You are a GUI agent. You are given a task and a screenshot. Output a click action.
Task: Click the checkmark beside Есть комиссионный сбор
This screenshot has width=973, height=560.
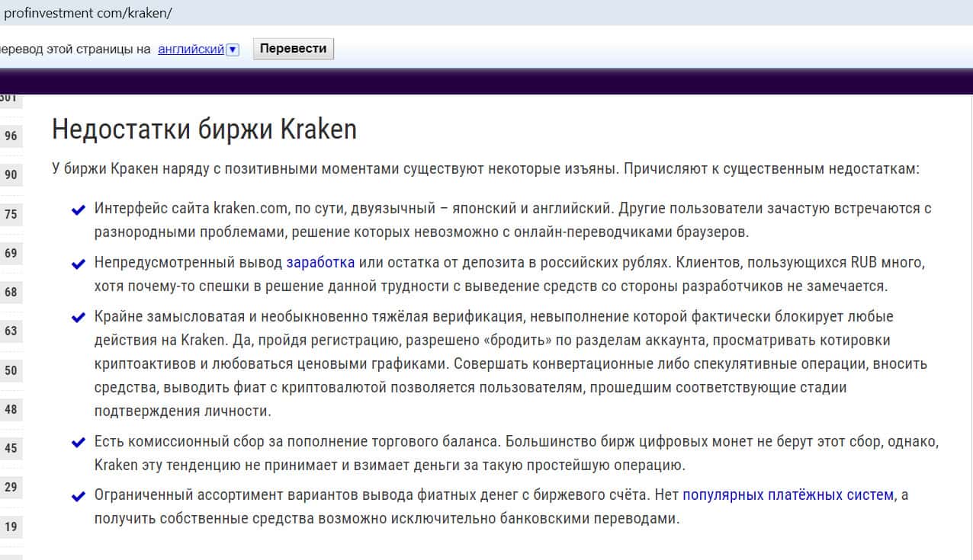77,443
